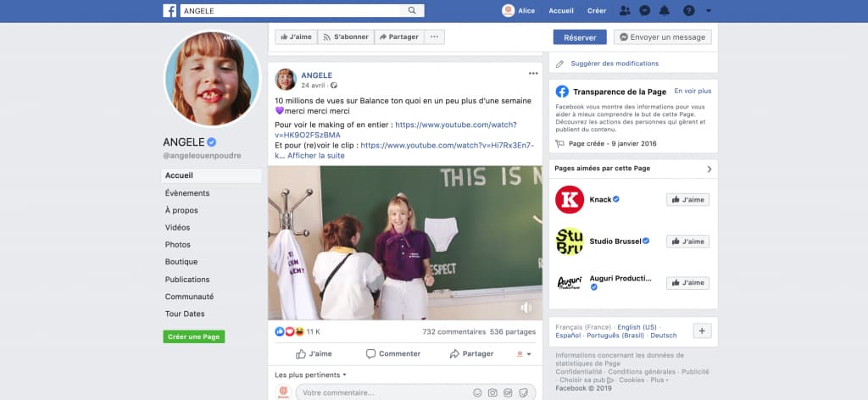
Task: Like the Studio Brussel page
Action: click(x=687, y=242)
